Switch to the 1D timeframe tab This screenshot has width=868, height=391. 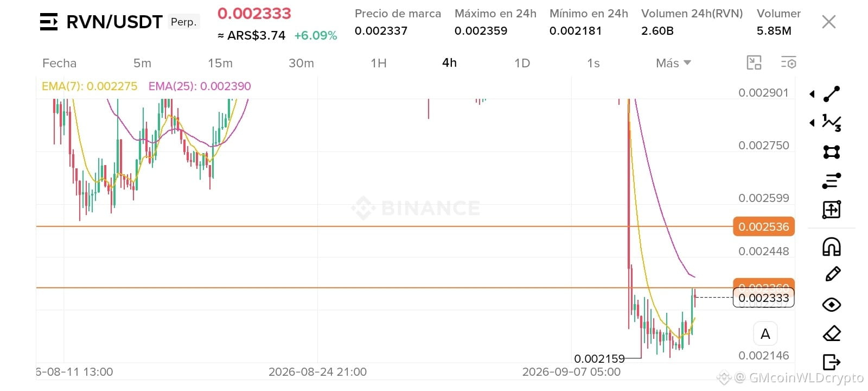click(522, 63)
